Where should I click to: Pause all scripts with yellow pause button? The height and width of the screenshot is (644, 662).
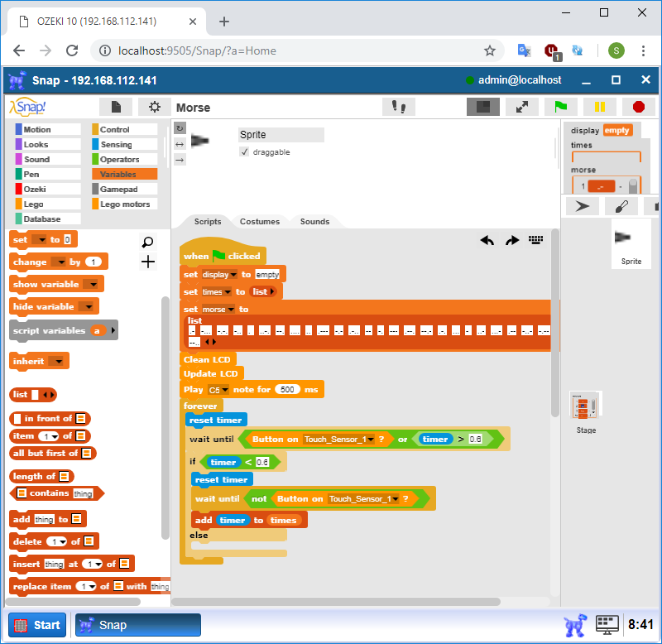[599, 107]
